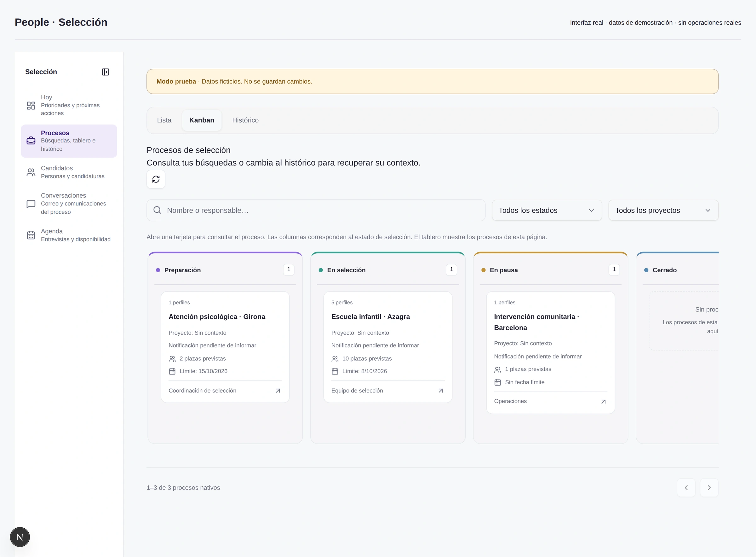
Task: Click the search magnifier icon
Action: (x=157, y=210)
